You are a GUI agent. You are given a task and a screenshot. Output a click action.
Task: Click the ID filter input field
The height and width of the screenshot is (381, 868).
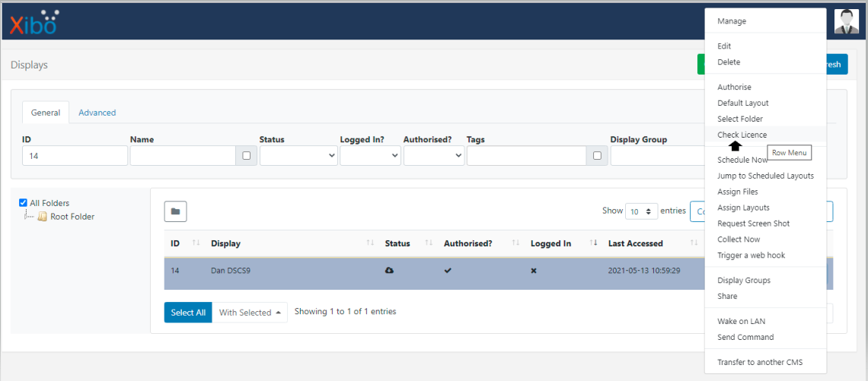75,156
